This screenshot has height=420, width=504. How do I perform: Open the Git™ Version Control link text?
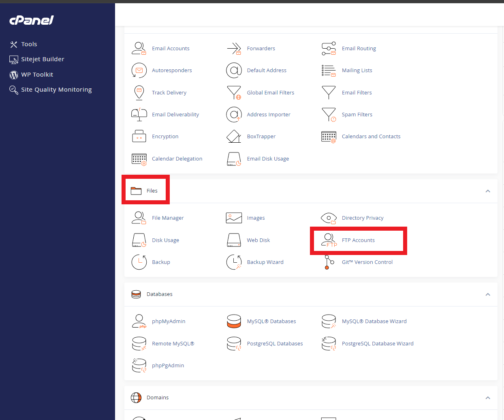coord(367,262)
